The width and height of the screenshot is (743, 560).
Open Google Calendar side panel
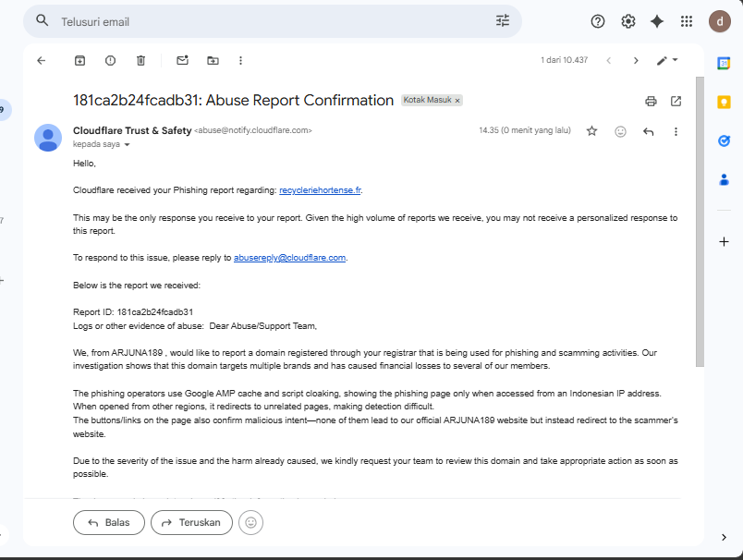point(724,63)
